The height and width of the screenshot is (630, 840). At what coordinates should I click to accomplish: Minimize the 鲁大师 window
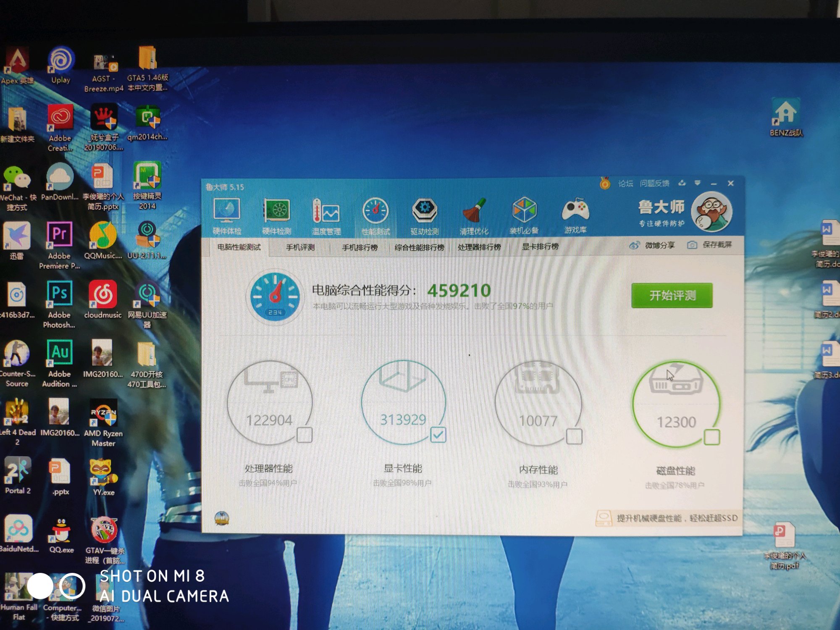pos(714,184)
